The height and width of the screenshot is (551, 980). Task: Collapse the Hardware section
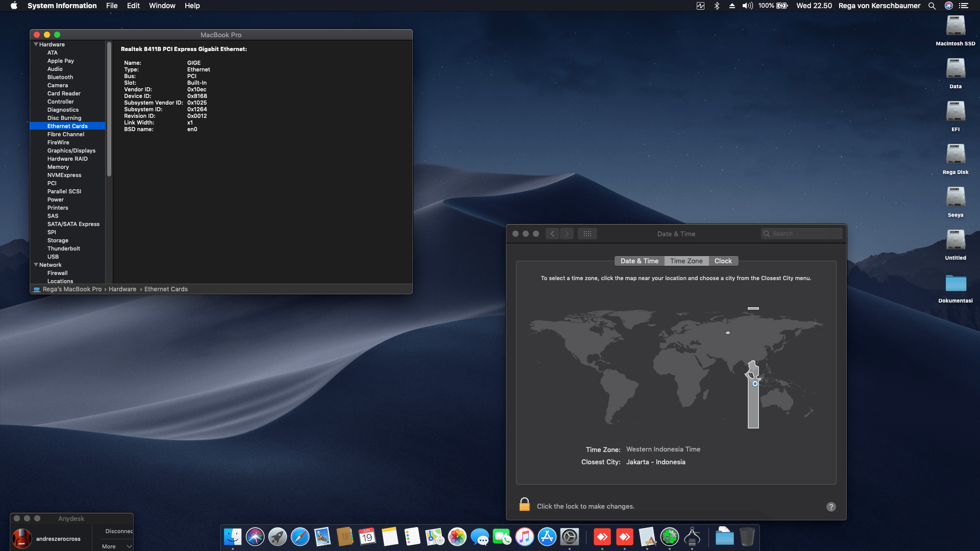tap(36, 44)
